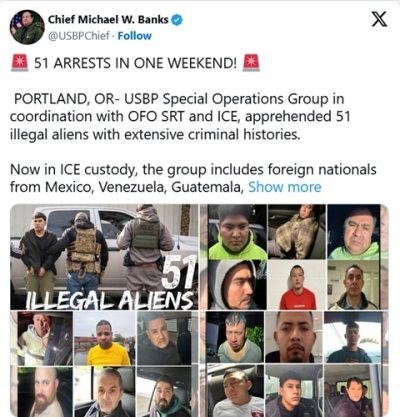
Task: Click the second red siren emoji
Action: point(251,63)
